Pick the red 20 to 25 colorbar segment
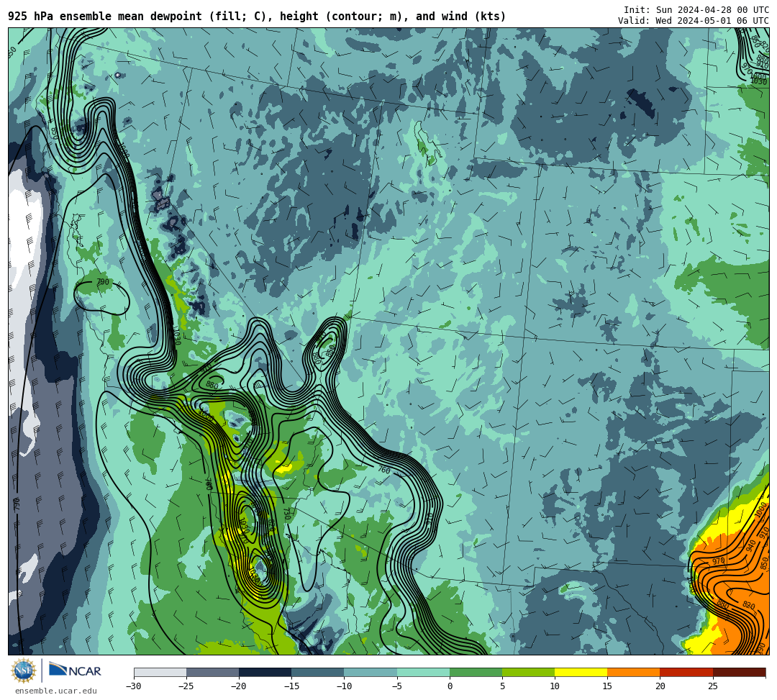Viewport: 777px width, 700px height. tap(686, 672)
